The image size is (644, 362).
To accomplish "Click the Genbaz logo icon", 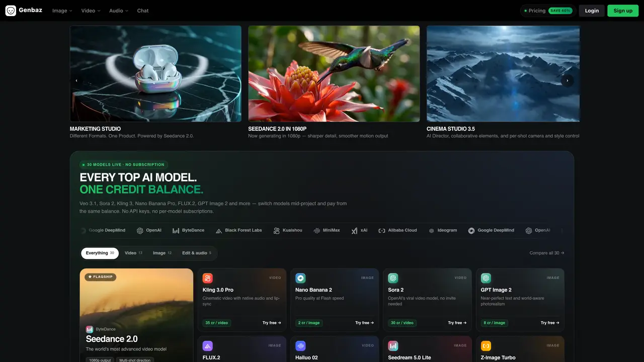I will pyautogui.click(x=11, y=11).
